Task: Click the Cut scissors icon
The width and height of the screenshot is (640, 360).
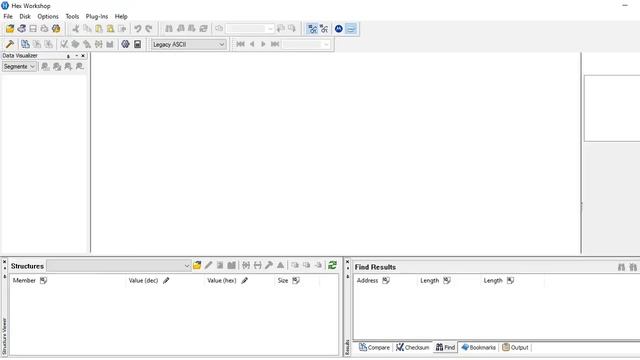Action: point(76,29)
